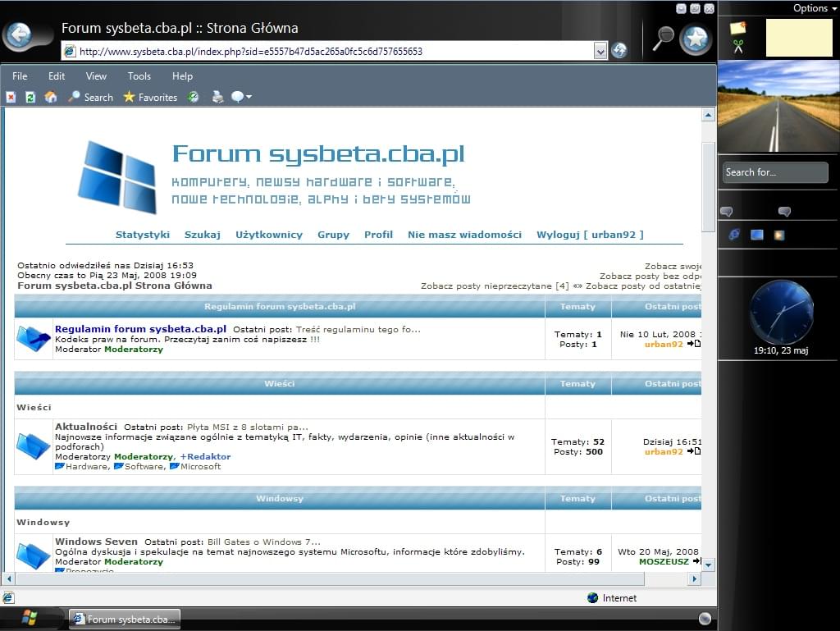Open the star favorites orb in title bar
Image resolution: width=840 pixels, height=631 pixels.
[x=696, y=39]
